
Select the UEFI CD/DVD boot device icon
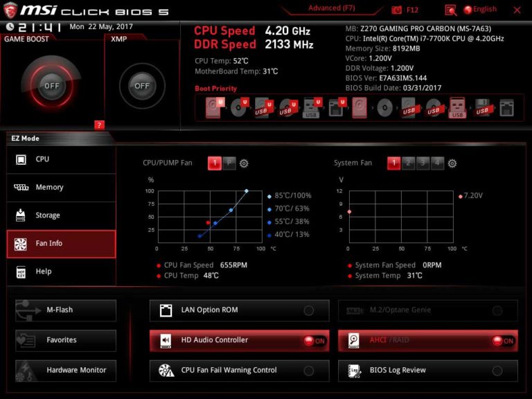click(x=239, y=107)
